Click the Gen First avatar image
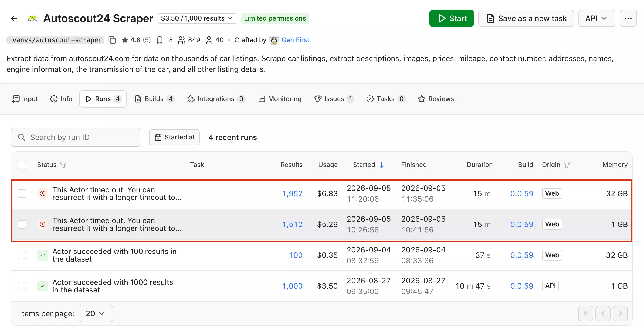The height and width of the screenshot is (327, 644). coord(274,40)
